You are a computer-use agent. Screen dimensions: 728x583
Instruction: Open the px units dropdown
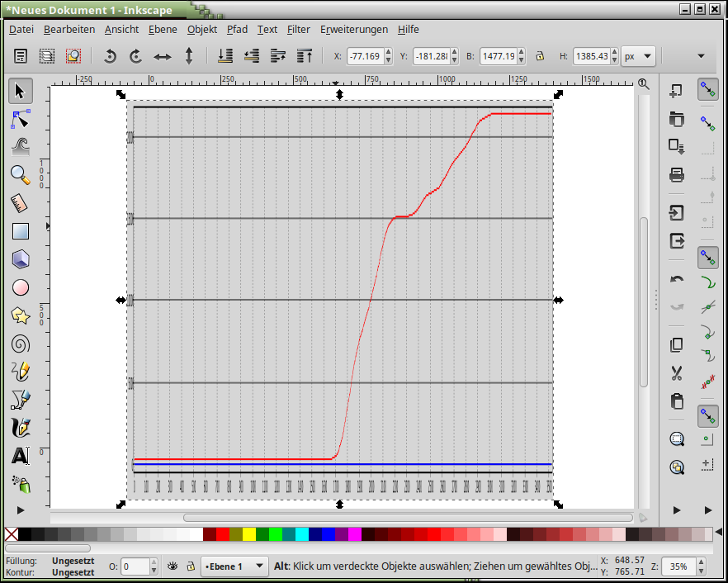coord(639,56)
